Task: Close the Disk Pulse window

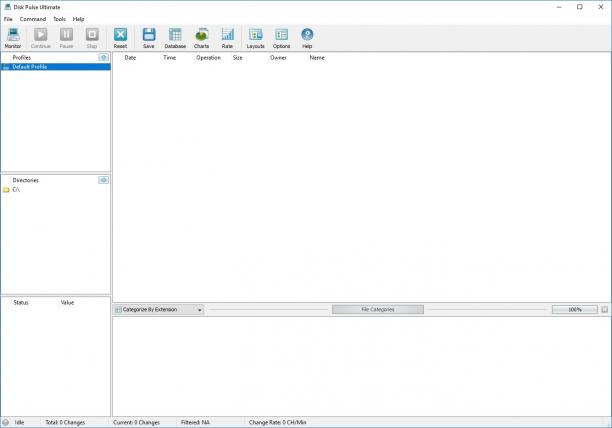Action: (x=601, y=7)
